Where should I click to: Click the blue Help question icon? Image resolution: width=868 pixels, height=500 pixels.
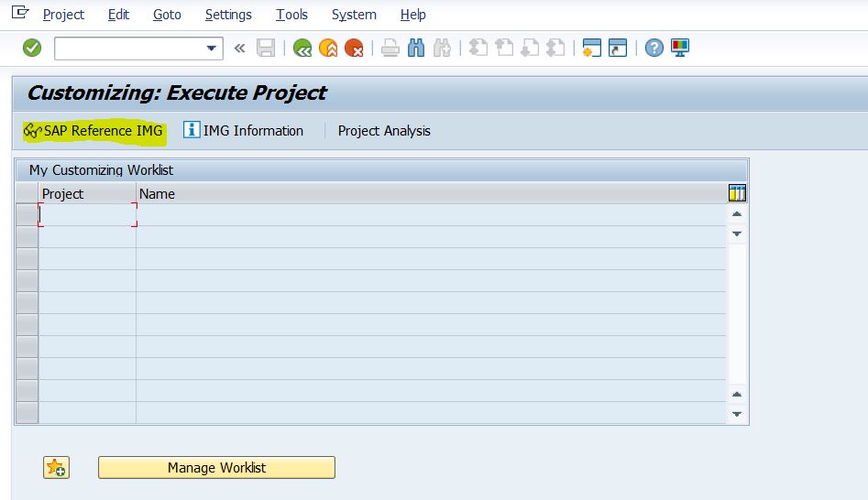click(654, 49)
